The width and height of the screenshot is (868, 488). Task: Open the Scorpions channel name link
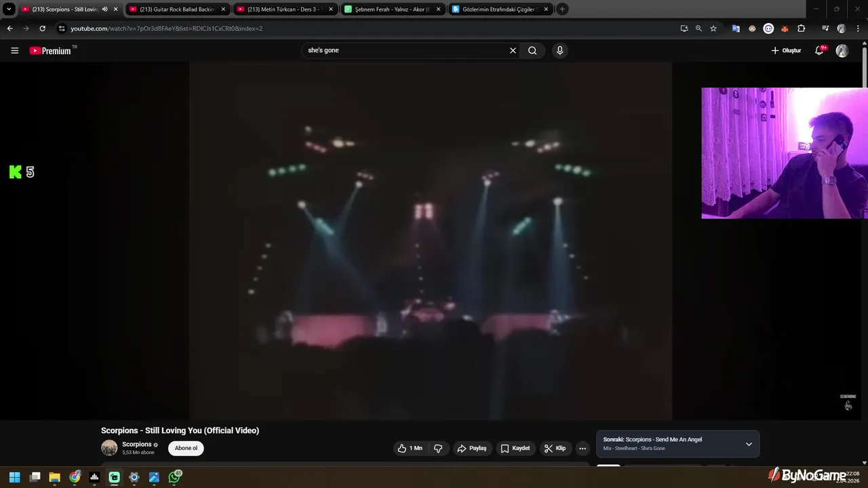click(x=136, y=445)
